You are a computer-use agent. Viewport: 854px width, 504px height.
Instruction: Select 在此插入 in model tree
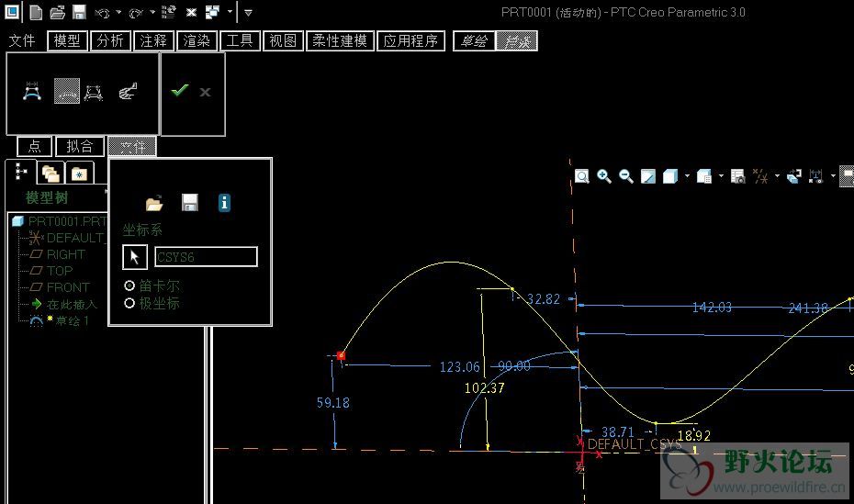point(63,304)
